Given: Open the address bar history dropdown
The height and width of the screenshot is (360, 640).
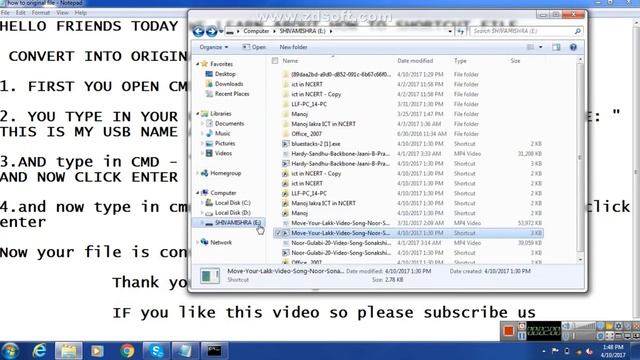Looking at the screenshot, I should click(450, 31).
